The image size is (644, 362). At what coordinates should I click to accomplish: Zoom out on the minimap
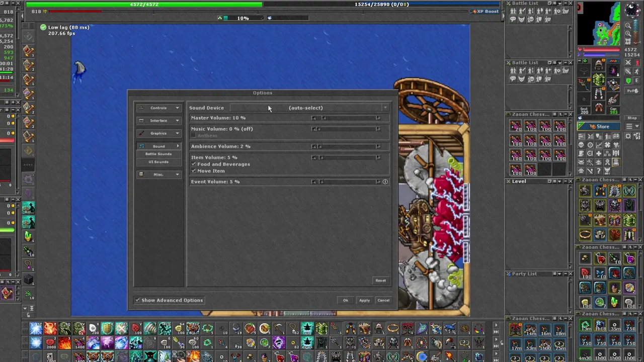[x=628, y=25]
